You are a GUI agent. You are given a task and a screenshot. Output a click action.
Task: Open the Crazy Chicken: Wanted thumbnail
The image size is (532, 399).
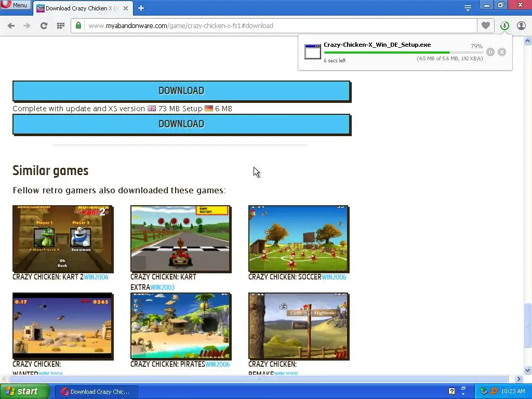[x=63, y=326]
